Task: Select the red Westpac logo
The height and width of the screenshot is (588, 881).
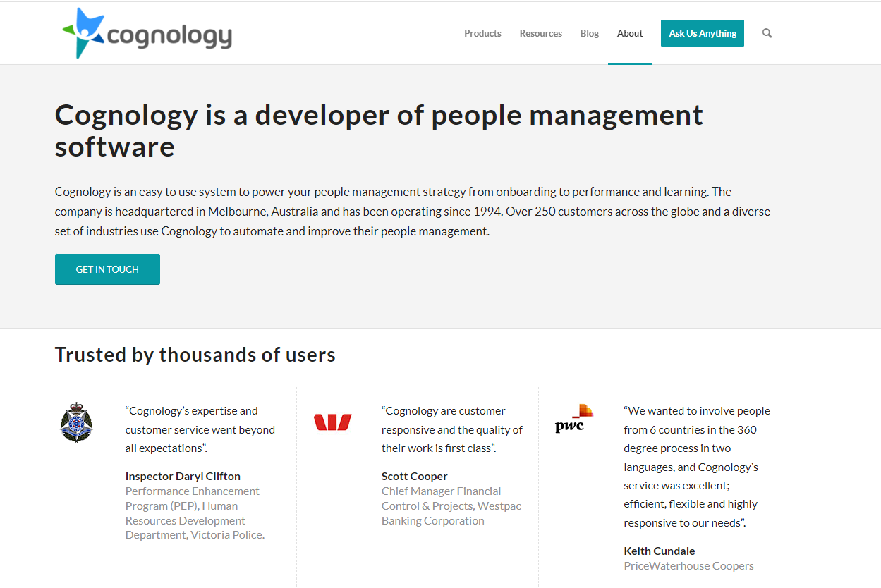Action: pos(332,422)
